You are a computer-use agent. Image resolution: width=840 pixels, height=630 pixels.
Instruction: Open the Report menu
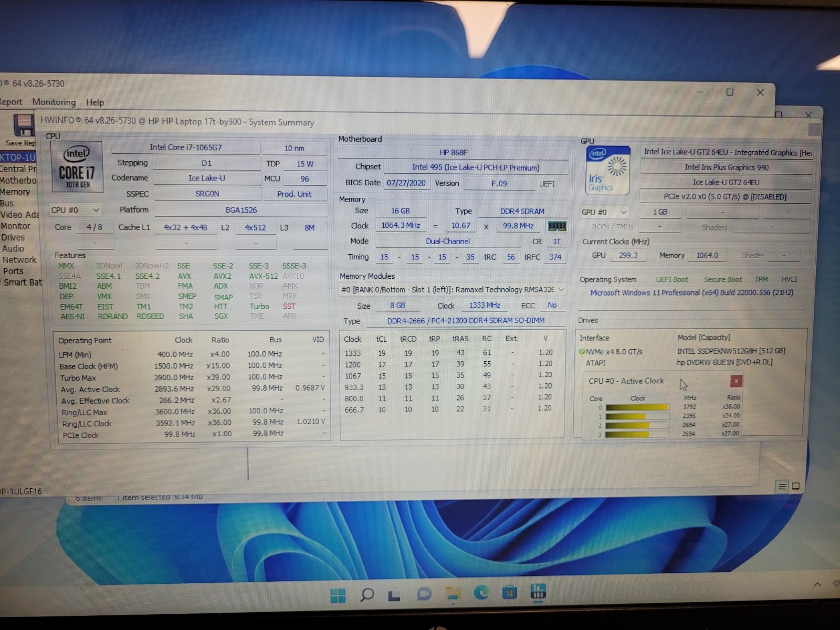point(11,102)
